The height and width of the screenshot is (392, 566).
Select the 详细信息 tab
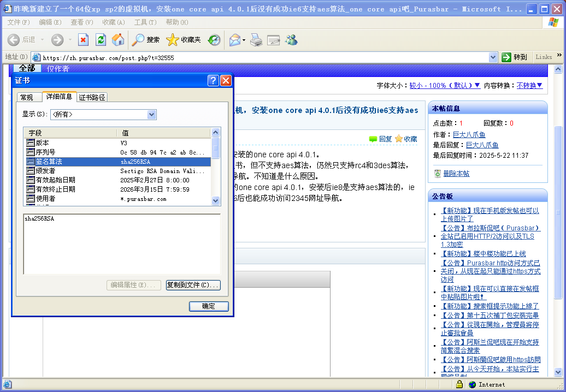[59, 97]
